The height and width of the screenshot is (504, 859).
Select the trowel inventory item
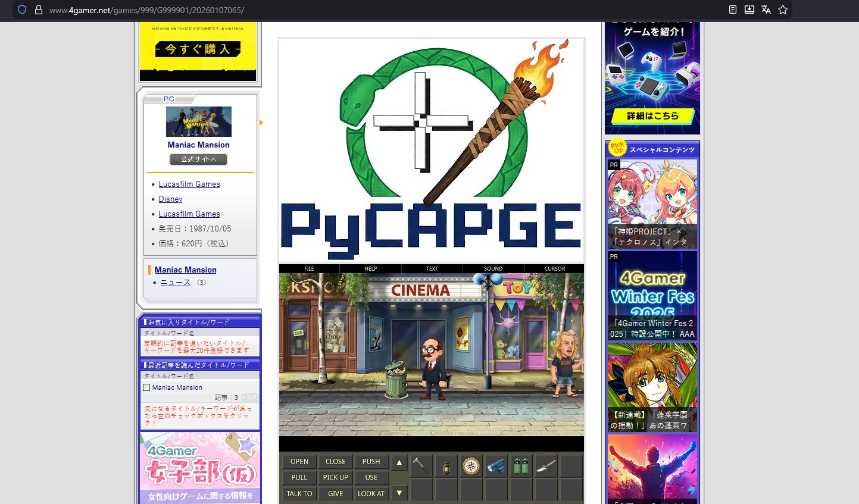coord(546,466)
